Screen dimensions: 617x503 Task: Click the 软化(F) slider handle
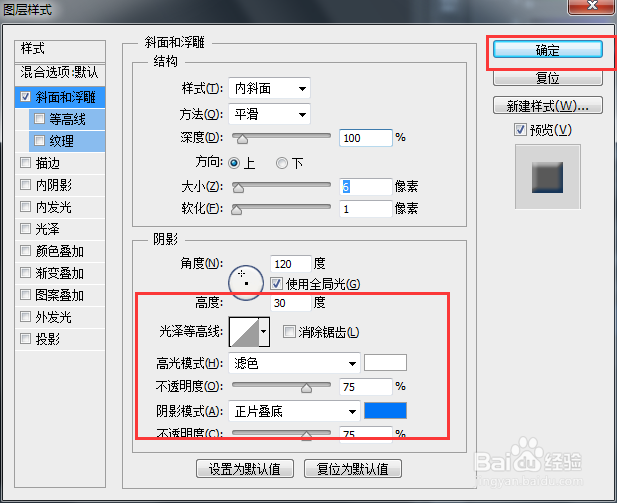(236, 210)
